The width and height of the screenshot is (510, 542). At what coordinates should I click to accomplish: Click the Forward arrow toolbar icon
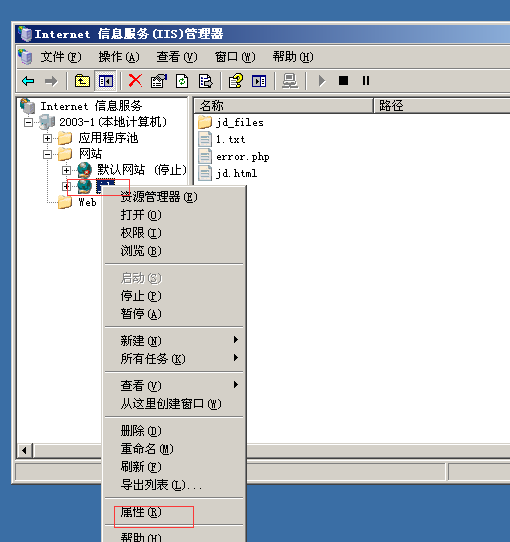pyautogui.click(x=51, y=81)
